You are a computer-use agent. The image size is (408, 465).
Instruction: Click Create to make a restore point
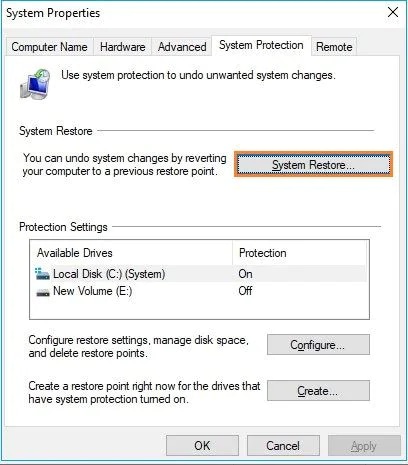[318, 390]
